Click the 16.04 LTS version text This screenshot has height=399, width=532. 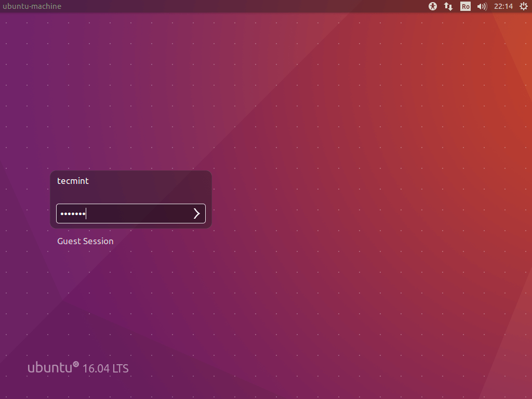click(105, 368)
